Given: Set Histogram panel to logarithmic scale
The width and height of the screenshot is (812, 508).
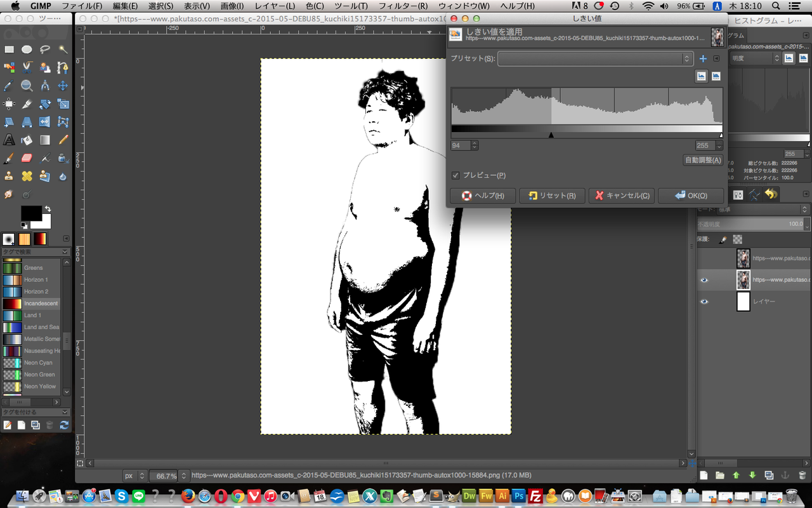Looking at the screenshot, I should click(803, 58).
